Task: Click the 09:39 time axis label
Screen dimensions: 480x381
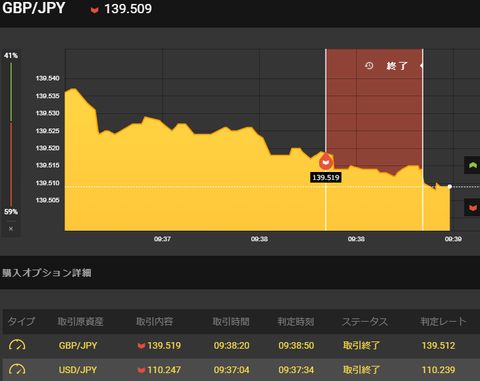Action: point(453,239)
